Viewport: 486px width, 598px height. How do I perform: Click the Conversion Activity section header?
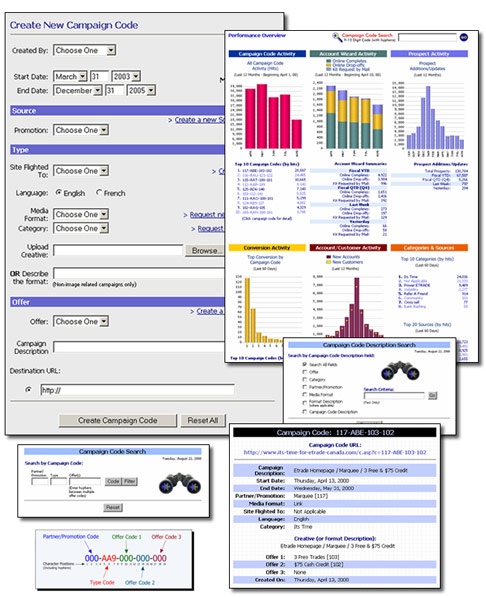tap(267, 248)
